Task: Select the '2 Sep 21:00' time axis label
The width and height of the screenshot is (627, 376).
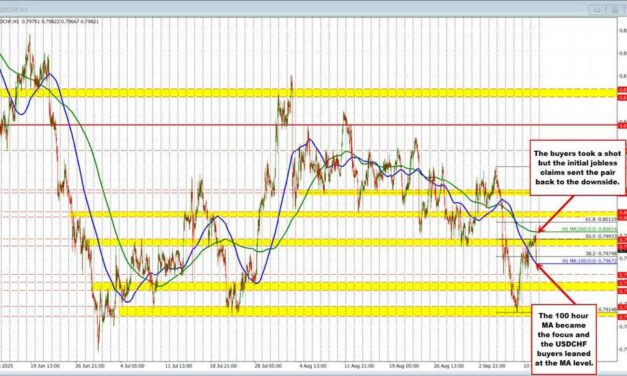Action: point(492,366)
